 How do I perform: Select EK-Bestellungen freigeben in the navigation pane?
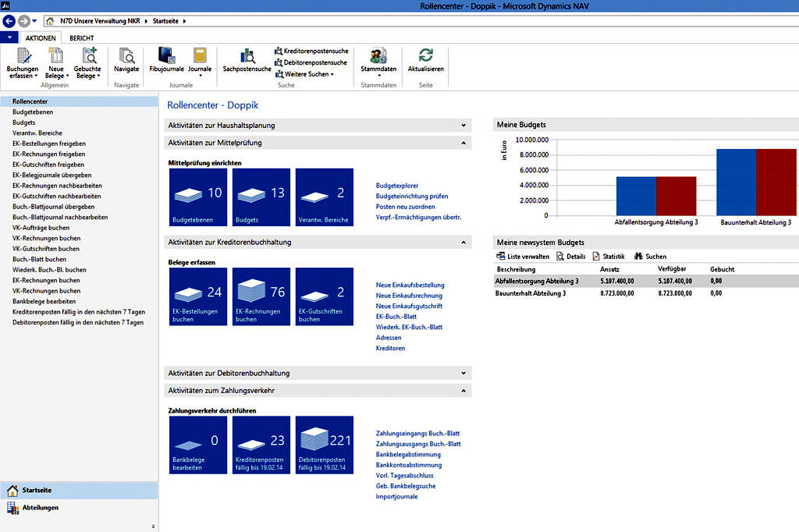[49, 144]
